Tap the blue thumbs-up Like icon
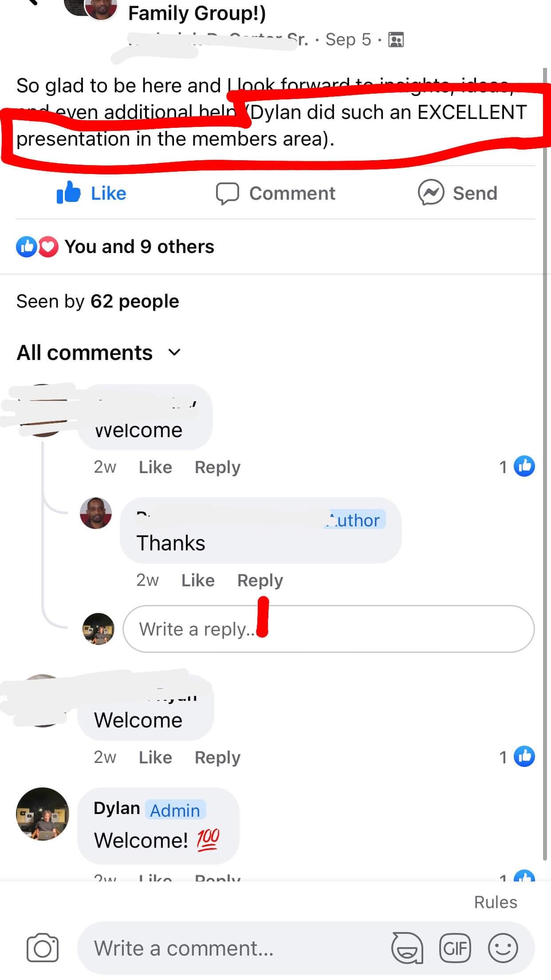551x980 pixels. (68, 193)
